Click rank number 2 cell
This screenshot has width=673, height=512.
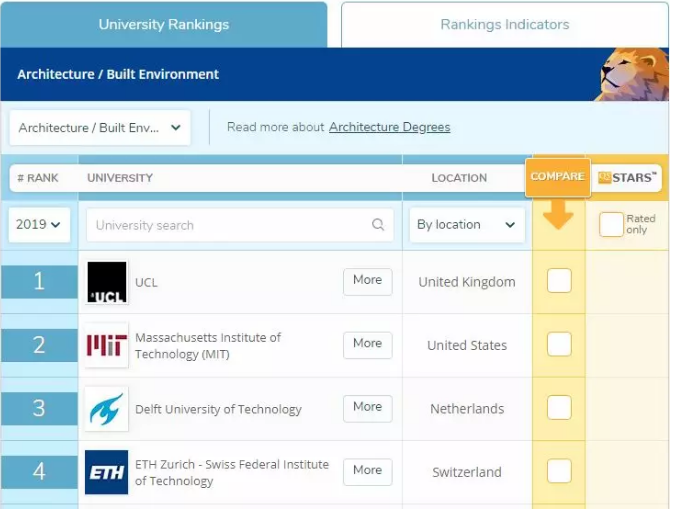pos(39,346)
